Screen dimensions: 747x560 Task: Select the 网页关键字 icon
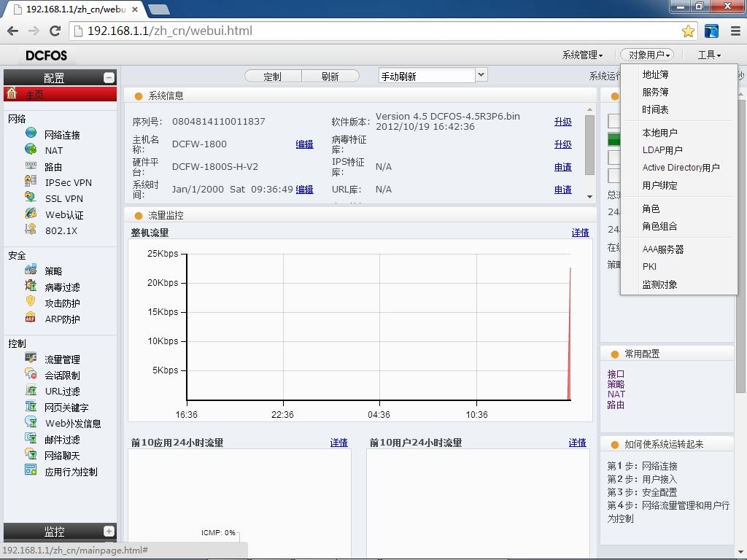[31, 406]
